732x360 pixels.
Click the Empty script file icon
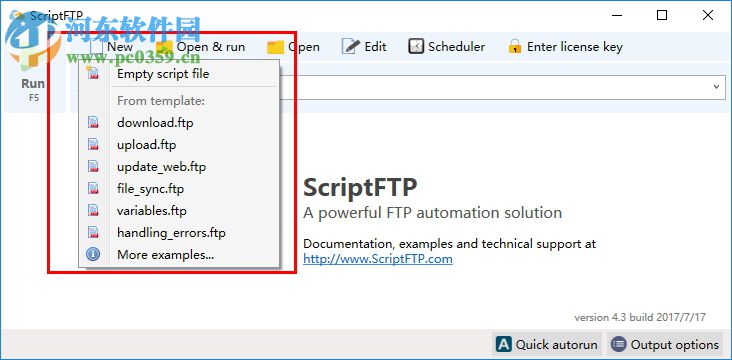pos(93,73)
